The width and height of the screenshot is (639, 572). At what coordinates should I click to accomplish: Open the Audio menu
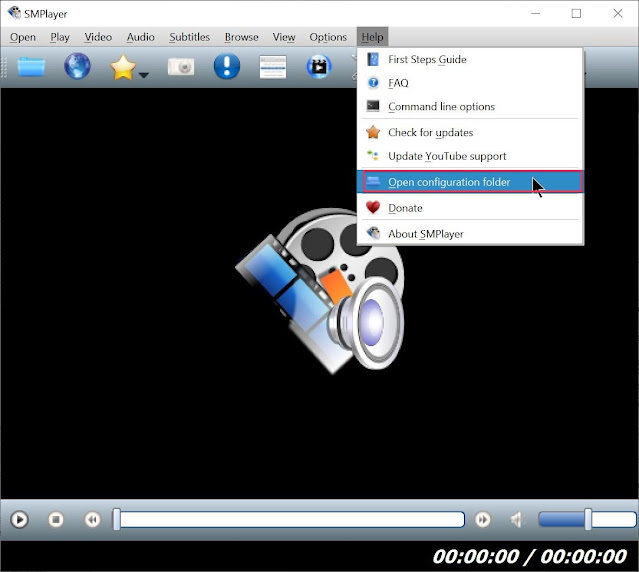tap(140, 37)
